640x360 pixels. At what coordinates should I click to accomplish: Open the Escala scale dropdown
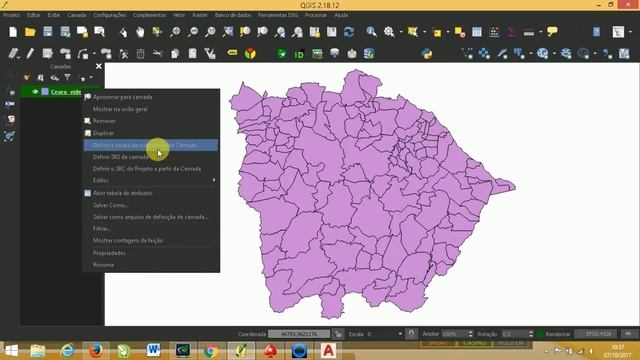click(x=400, y=334)
